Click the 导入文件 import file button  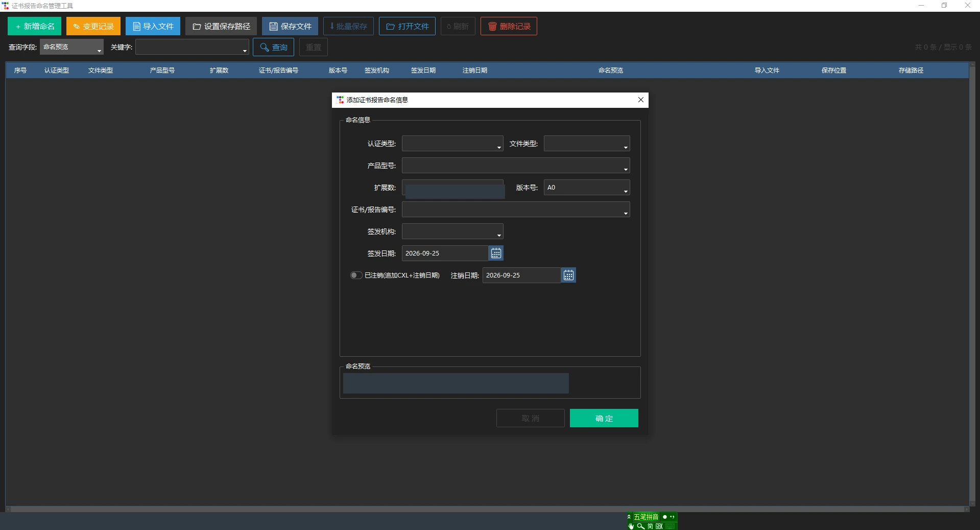(x=153, y=26)
